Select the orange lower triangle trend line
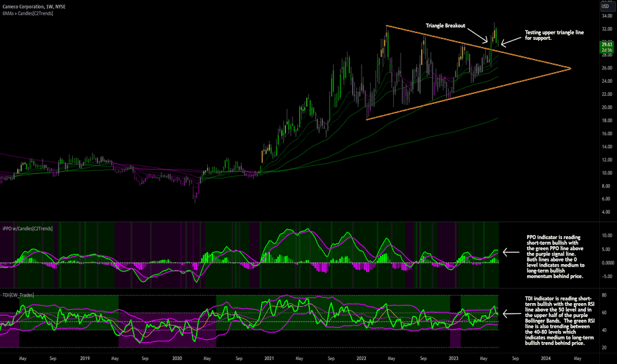Viewport: 617px width, 364px height. pyautogui.click(x=468, y=94)
